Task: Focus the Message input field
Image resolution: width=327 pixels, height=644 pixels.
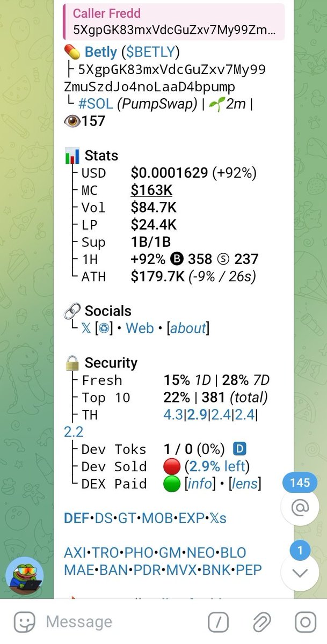Action: [123, 622]
